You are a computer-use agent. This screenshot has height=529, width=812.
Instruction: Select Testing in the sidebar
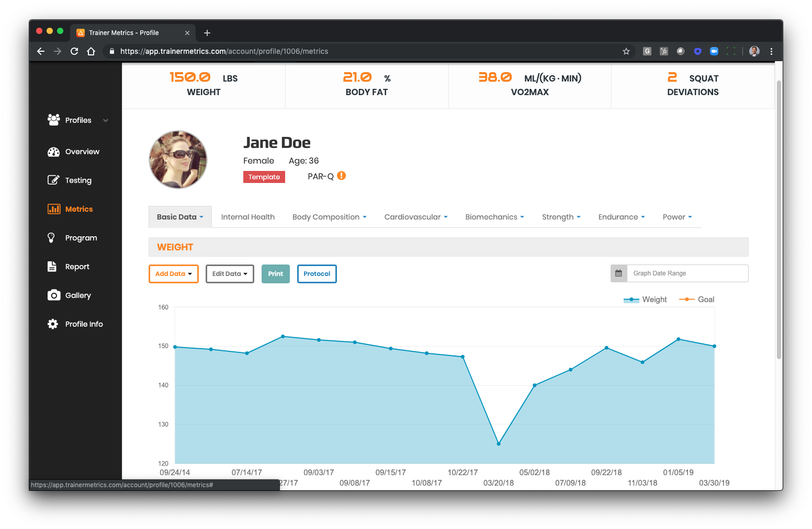[78, 180]
